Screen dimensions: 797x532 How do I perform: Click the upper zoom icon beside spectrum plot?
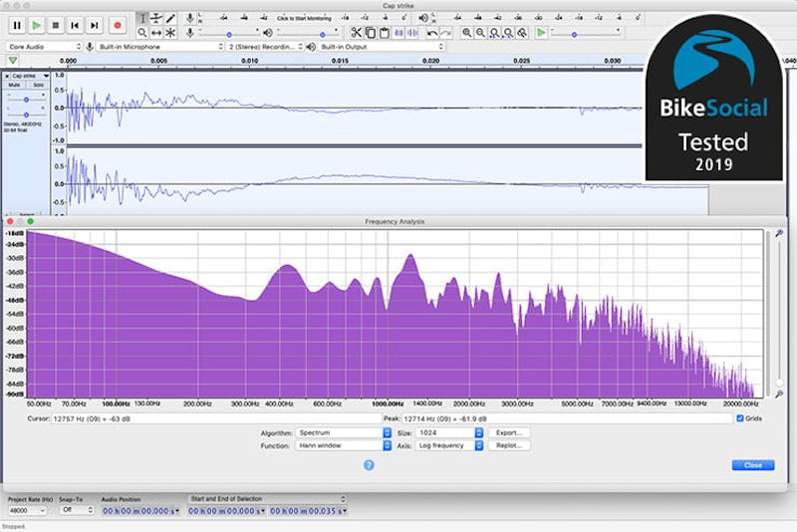tap(779, 233)
